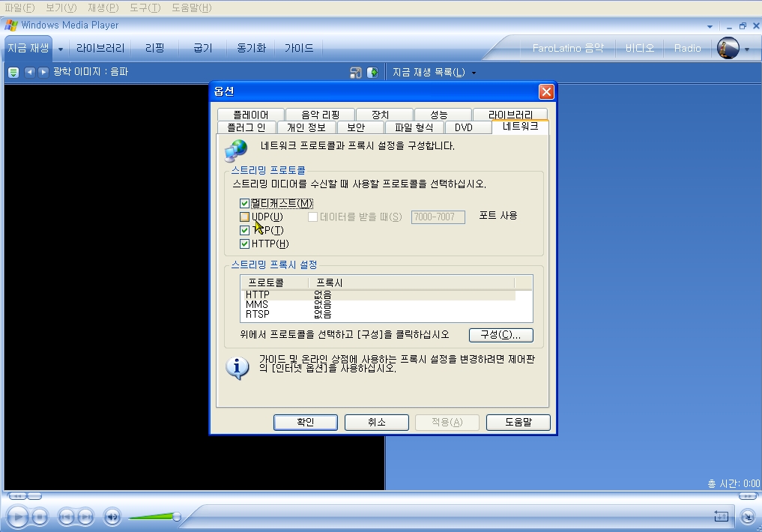Select the previous visualization arrow
Screen dimensions: 762x532
(30, 72)
